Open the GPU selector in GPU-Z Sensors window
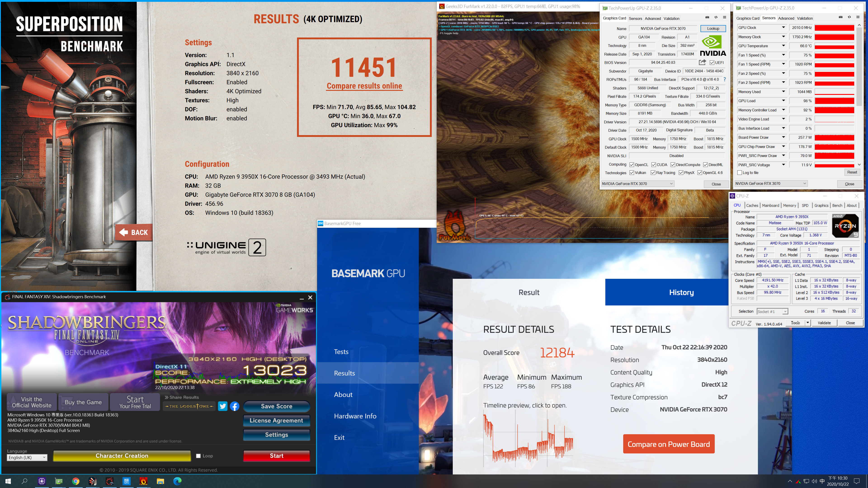868x488 pixels. pyautogui.click(x=771, y=183)
